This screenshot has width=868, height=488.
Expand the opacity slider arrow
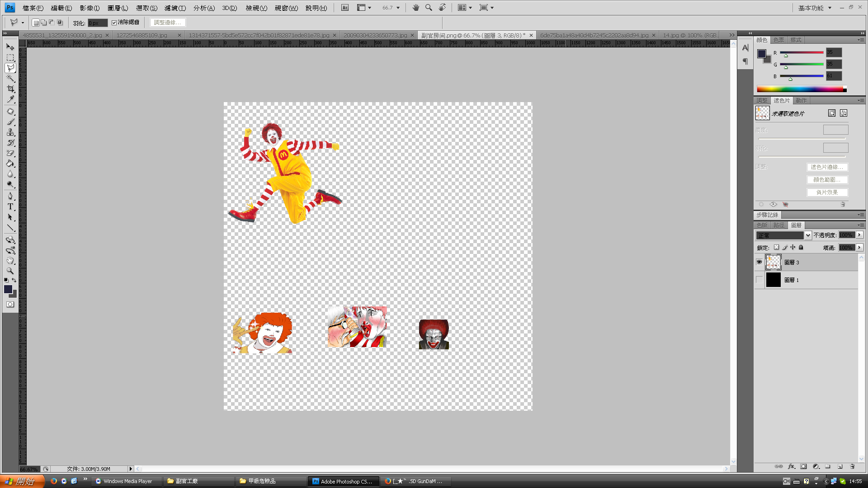(859, 235)
